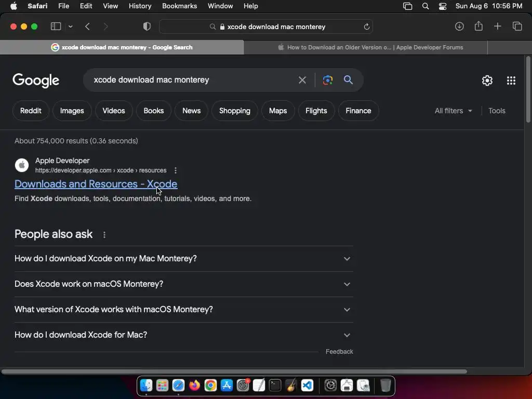
Task: Show Safari downloads list
Action: (459, 26)
